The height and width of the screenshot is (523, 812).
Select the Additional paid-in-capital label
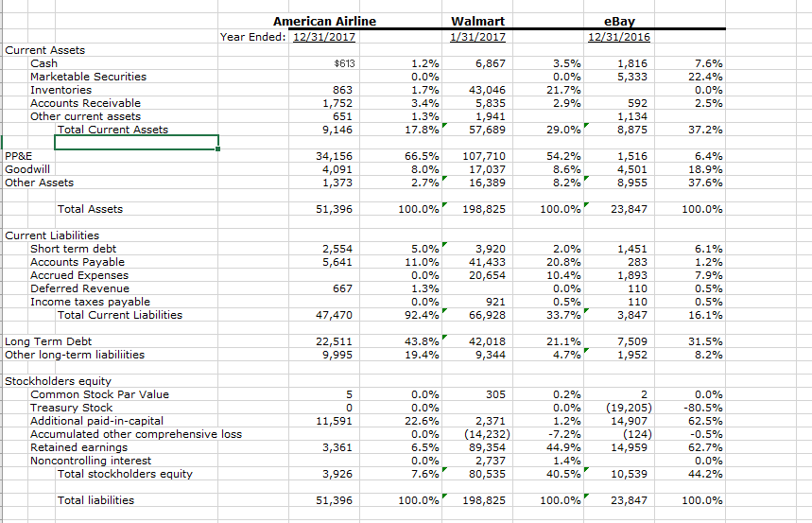point(96,421)
